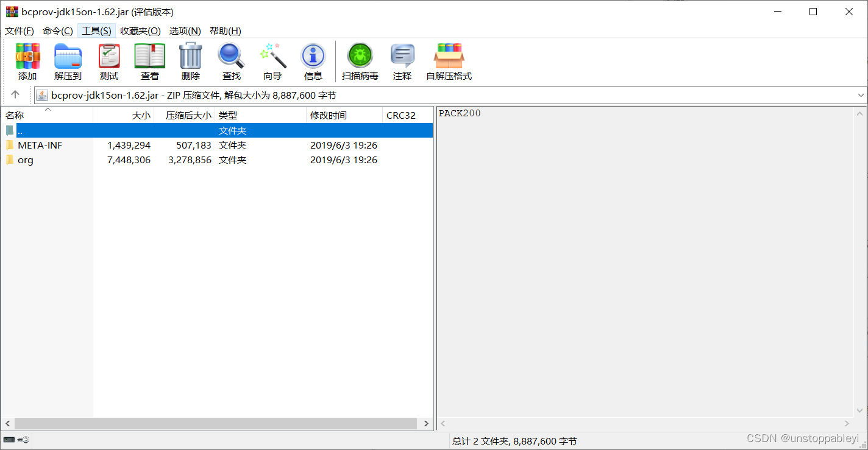868x450 pixels.
Task: Open the 命令(C) menu
Action: pyautogui.click(x=58, y=31)
